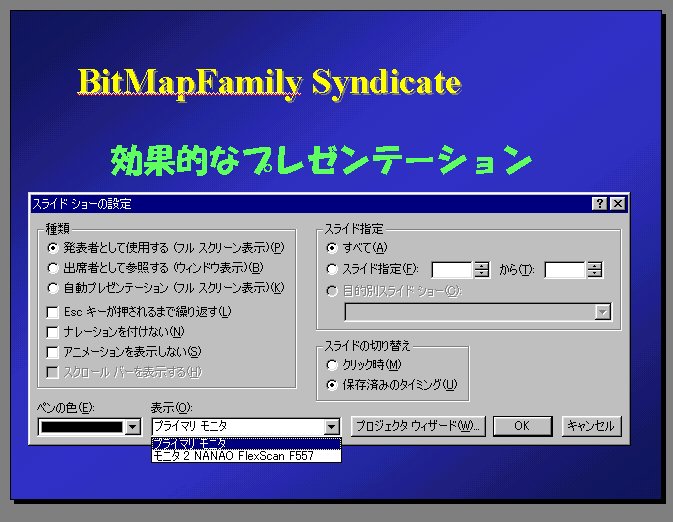Select スライド指定 range radio button

point(332,268)
